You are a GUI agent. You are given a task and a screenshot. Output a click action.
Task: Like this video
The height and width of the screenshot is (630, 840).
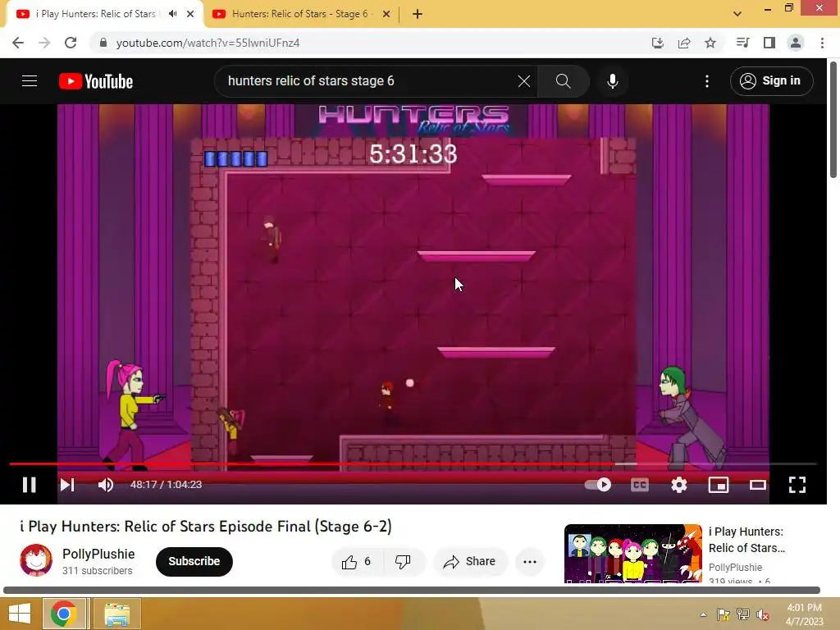coord(357,561)
